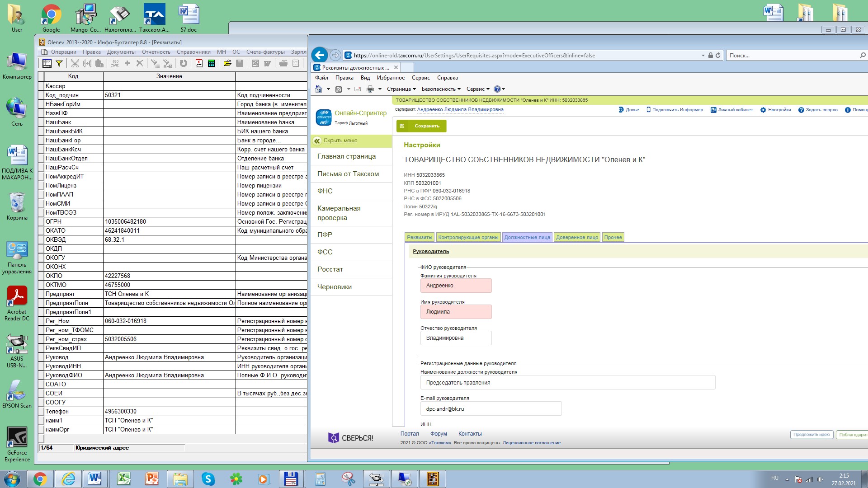Open Черновики in the left sidebar
The height and width of the screenshot is (488, 868).
tap(351, 287)
